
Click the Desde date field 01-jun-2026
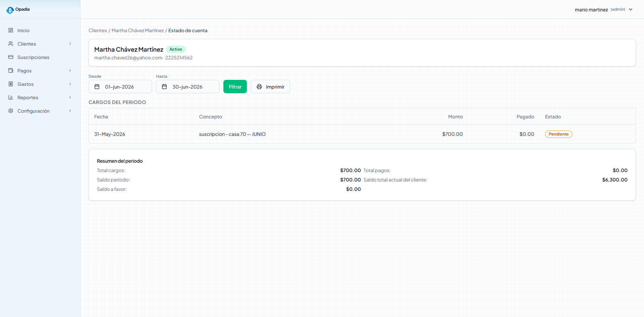click(x=120, y=87)
